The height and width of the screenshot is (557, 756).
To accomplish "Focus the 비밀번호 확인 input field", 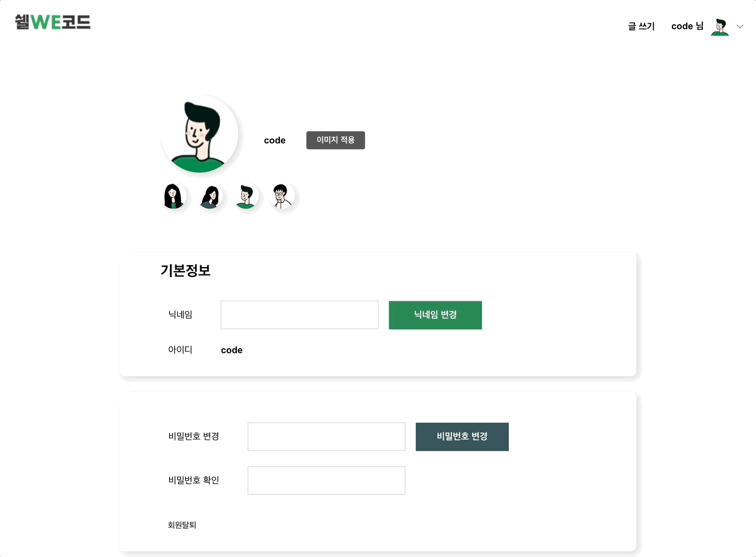I will 326,481.
